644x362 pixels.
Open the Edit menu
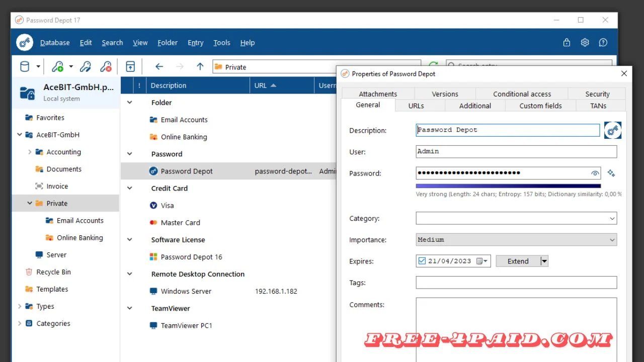click(86, 43)
